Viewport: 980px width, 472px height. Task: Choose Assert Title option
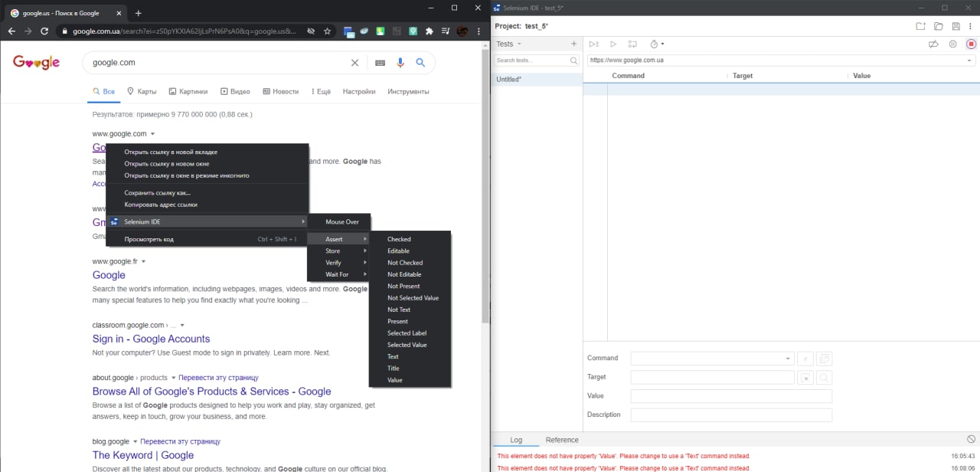coord(411,369)
